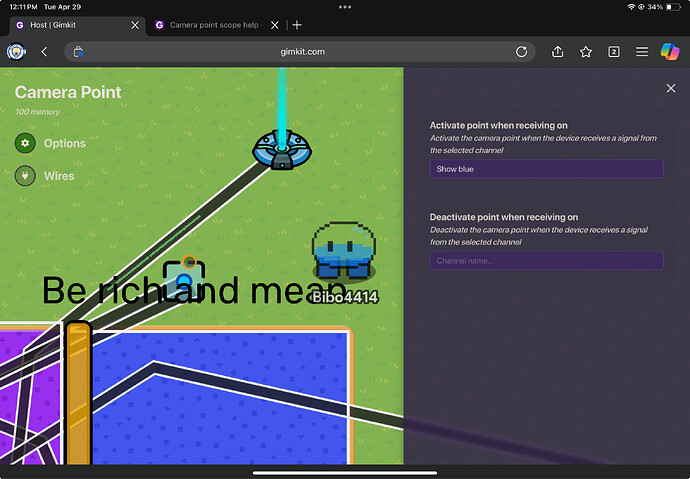The height and width of the screenshot is (479, 690).
Task: Click the Bibo4414 player character
Action: pos(342,253)
